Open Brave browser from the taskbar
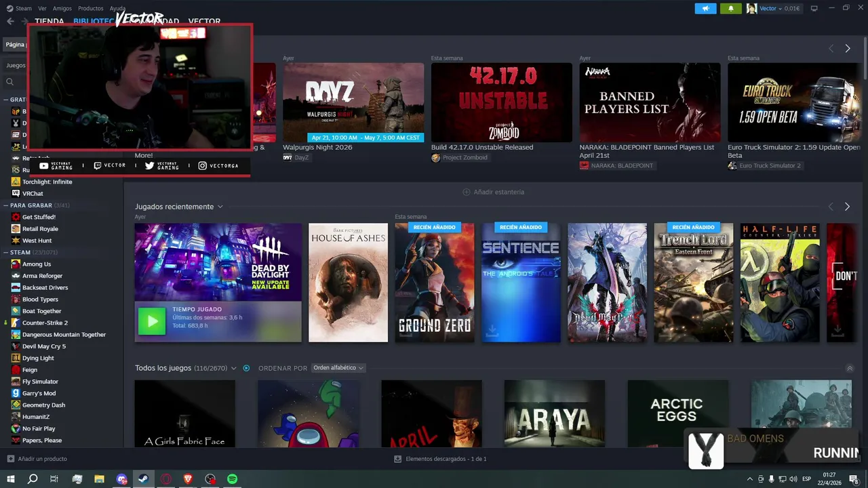 pyautogui.click(x=188, y=479)
